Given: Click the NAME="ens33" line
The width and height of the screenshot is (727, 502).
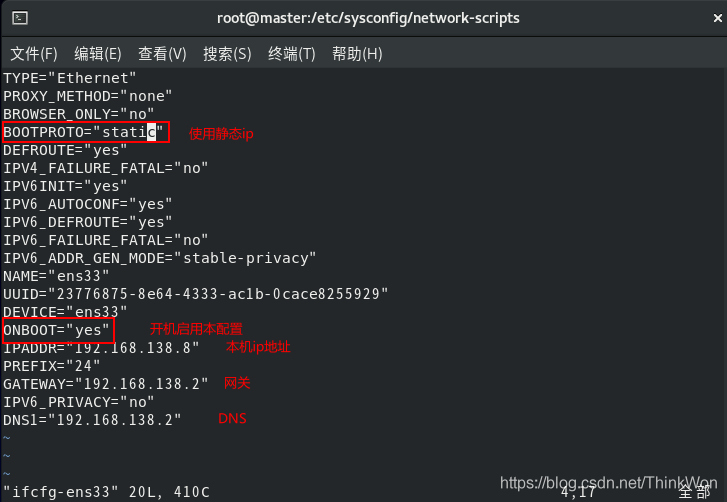Looking at the screenshot, I should 56,276.
